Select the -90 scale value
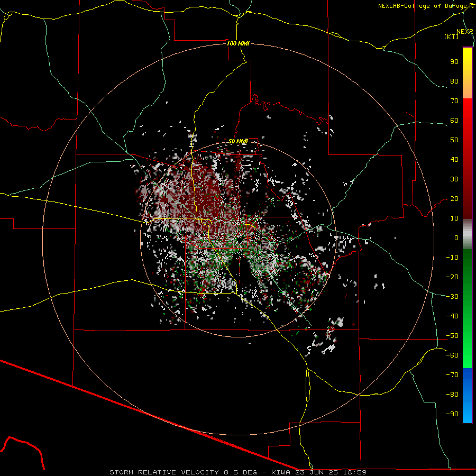The height and width of the screenshot is (476, 476). click(452, 414)
